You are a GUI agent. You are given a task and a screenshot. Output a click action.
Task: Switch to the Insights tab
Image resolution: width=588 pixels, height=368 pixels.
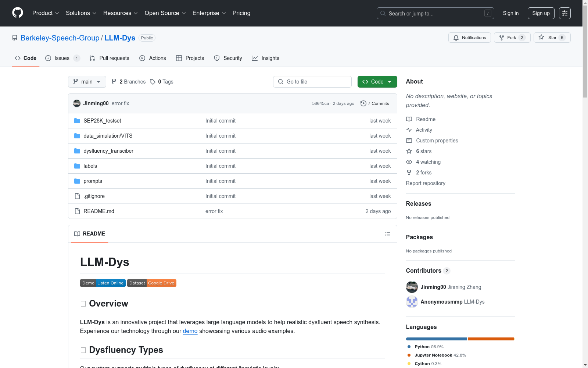pos(265,58)
